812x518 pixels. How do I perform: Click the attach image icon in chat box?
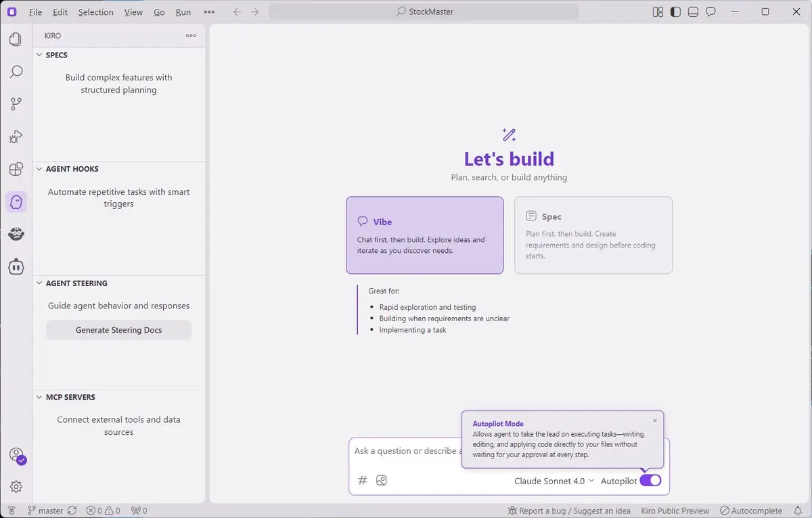pos(382,480)
